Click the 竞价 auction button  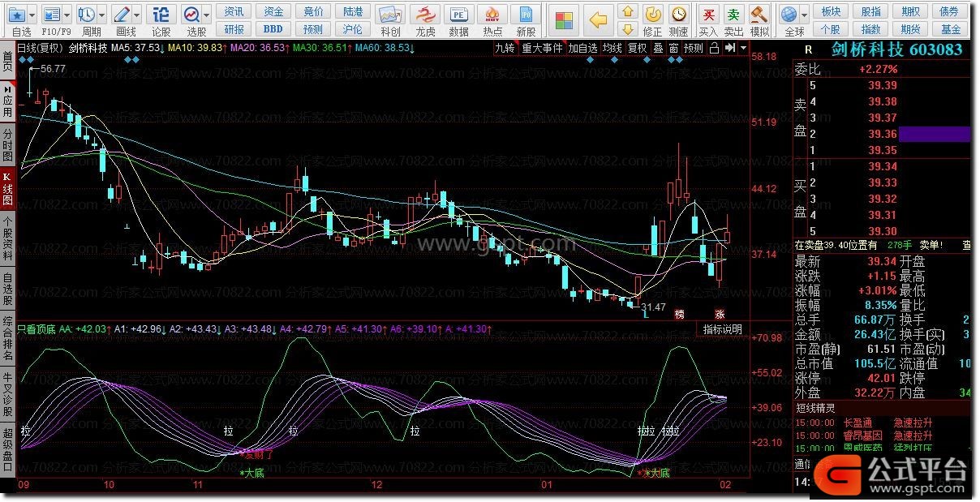click(314, 11)
